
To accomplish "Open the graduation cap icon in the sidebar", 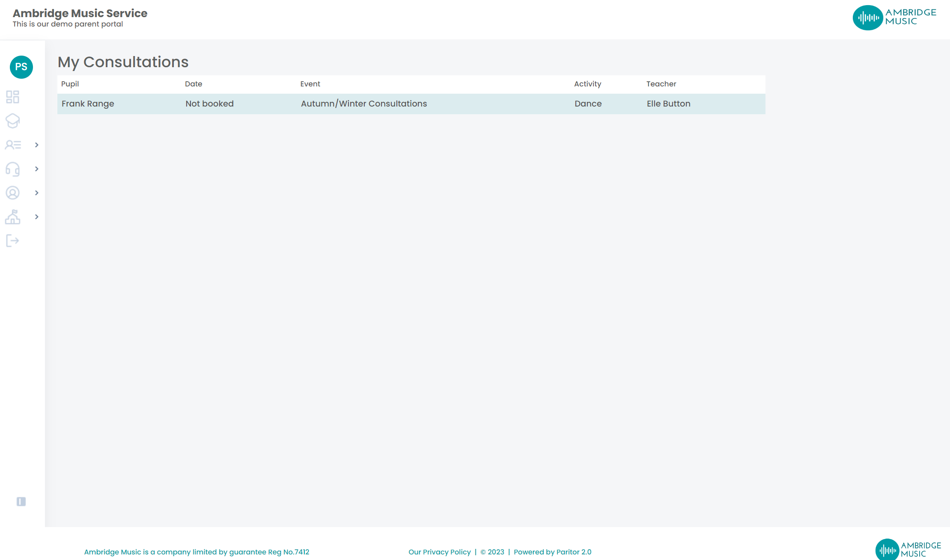I will 12,121.
